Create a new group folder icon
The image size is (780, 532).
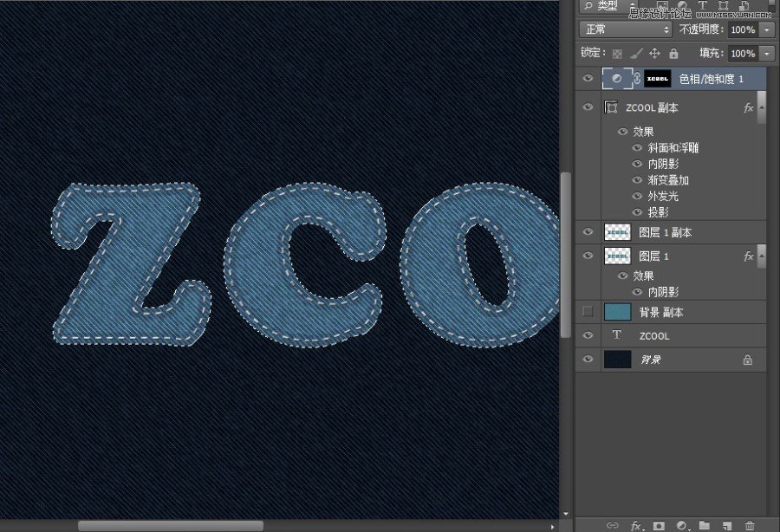tap(704, 525)
